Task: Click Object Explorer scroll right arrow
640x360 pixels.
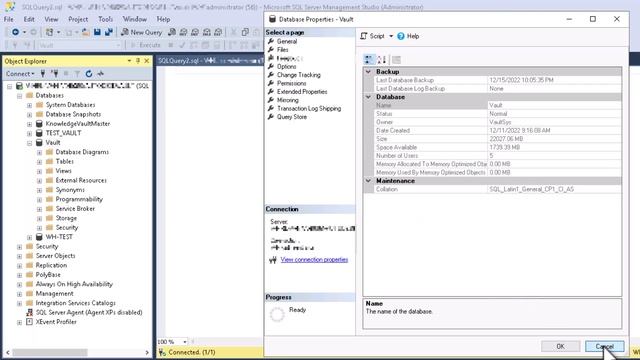Action: click(147, 352)
